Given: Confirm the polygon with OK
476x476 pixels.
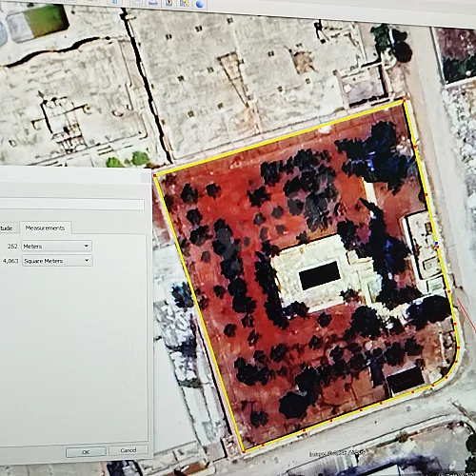Looking at the screenshot, I should click(x=86, y=451).
